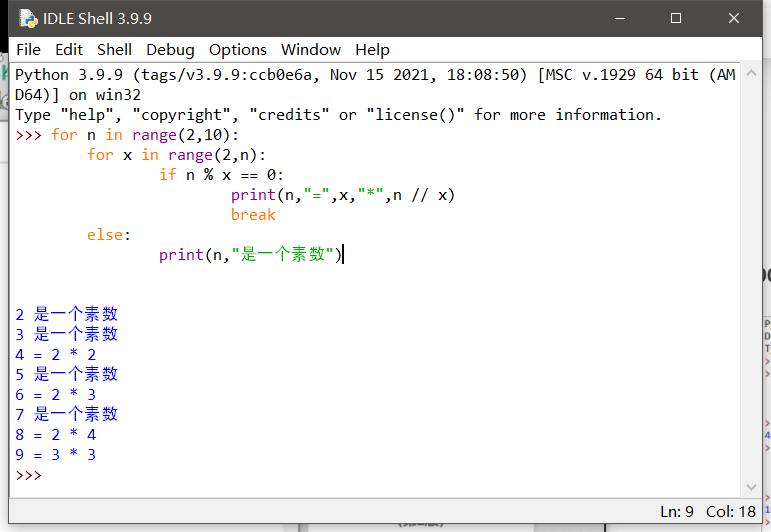Viewport: 771px width, 532px height.
Task: Click the 'Col: 18' status indicator
Action: pyautogui.click(x=731, y=512)
